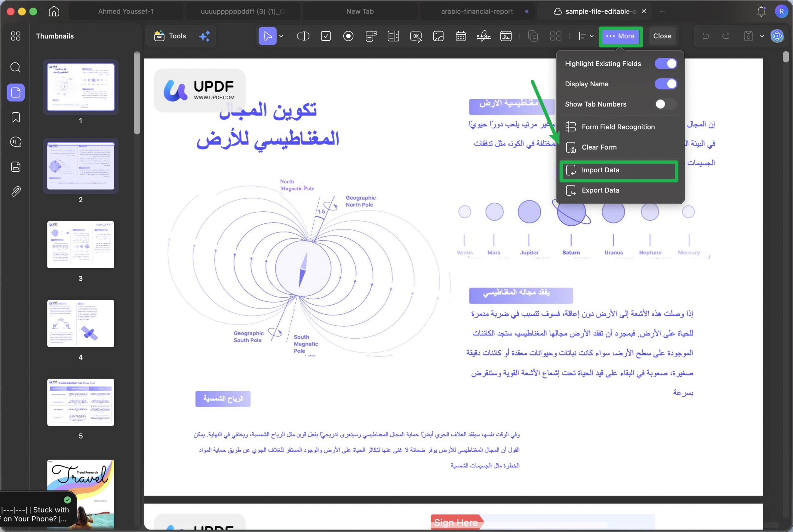Open the attachments paperclip icon
The width and height of the screenshot is (793, 532).
coord(15,191)
